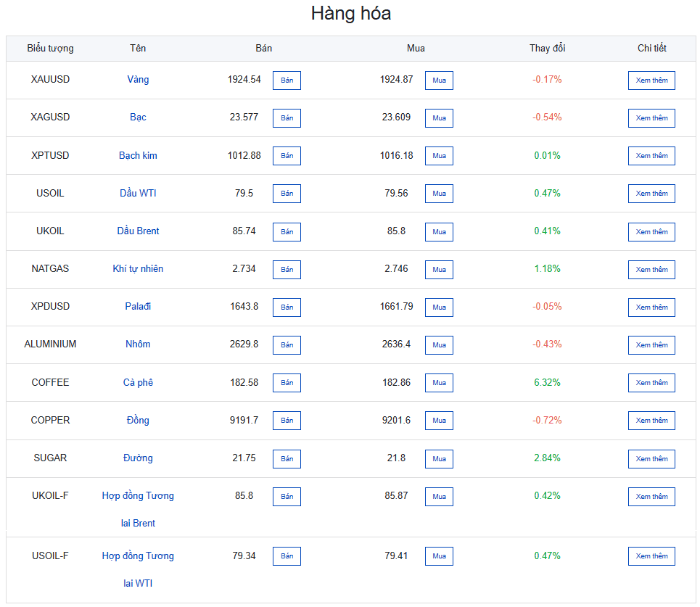
Task: Click Bán in the COFFEE row
Action: point(287,382)
